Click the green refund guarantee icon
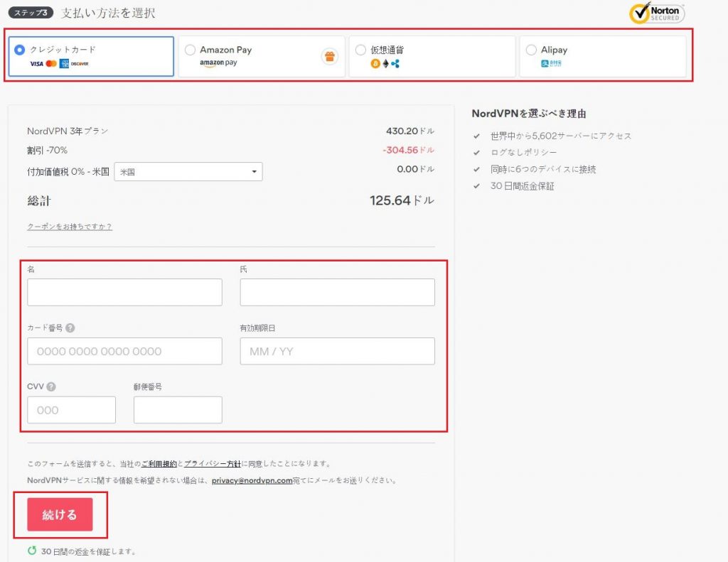728x562 pixels. [32, 551]
